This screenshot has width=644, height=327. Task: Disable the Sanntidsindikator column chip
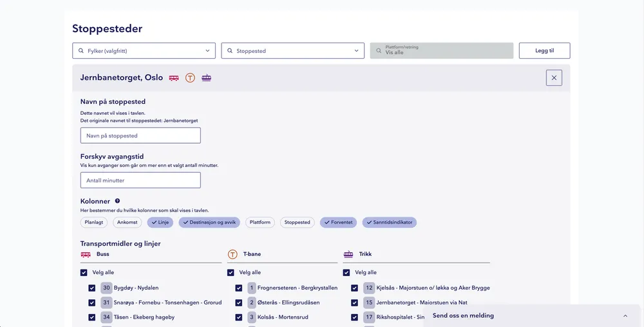coord(390,223)
